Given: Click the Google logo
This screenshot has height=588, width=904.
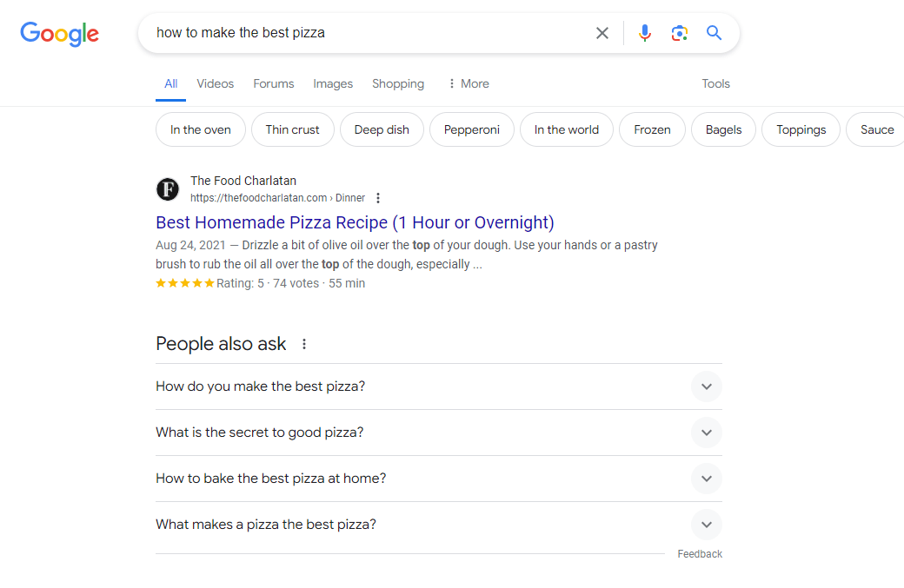Looking at the screenshot, I should tap(59, 34).
